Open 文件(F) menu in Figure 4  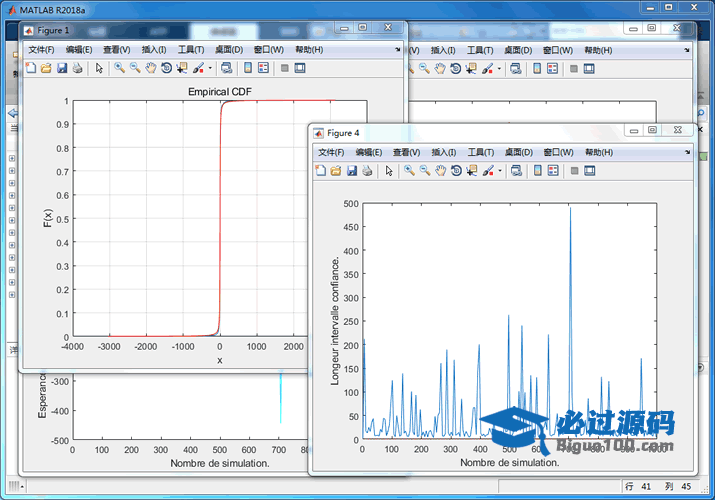[331, 152]
